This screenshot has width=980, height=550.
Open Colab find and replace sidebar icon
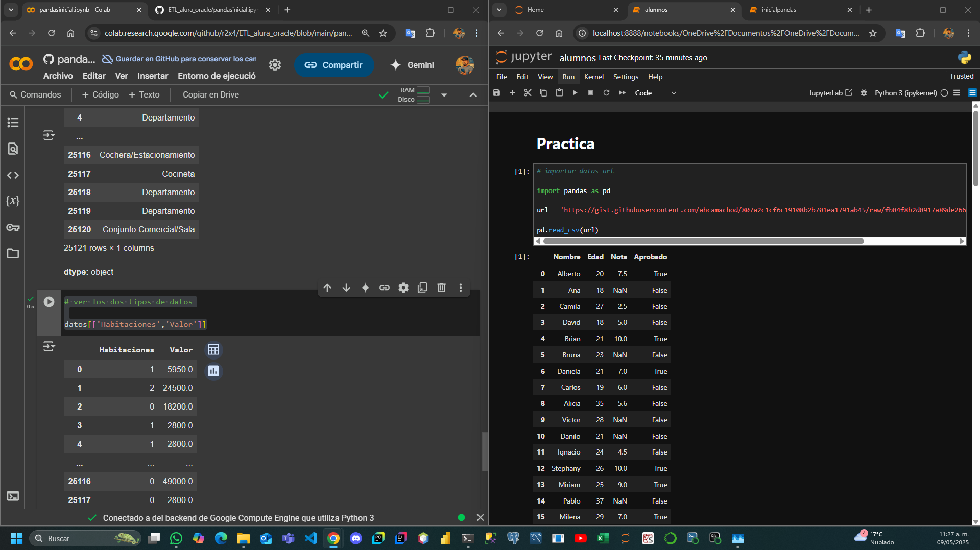pos(13,149)
